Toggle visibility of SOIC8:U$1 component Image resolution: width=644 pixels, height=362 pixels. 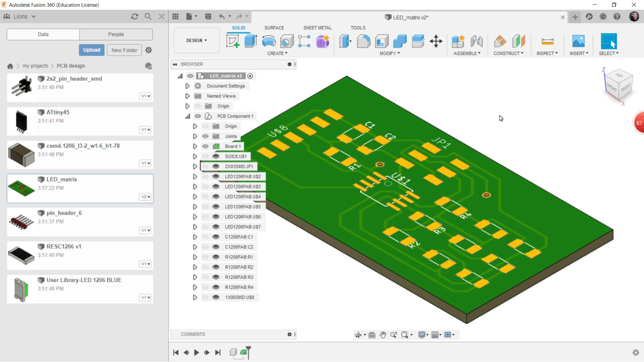(x=205, y=156)
